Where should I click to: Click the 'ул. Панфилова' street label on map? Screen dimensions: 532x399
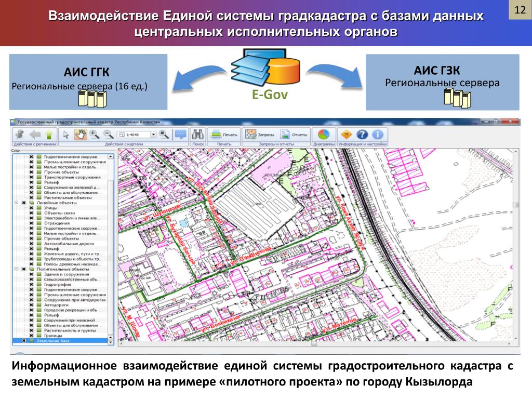[250, 255]
